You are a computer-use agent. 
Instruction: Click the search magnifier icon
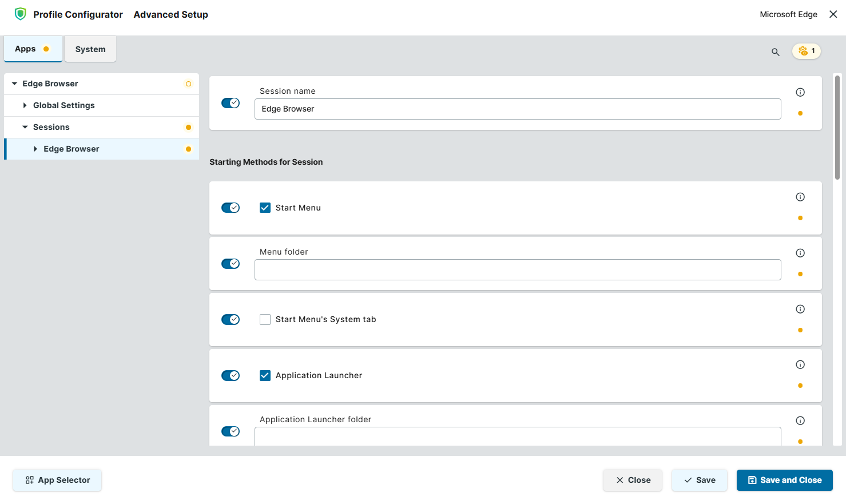775,52
